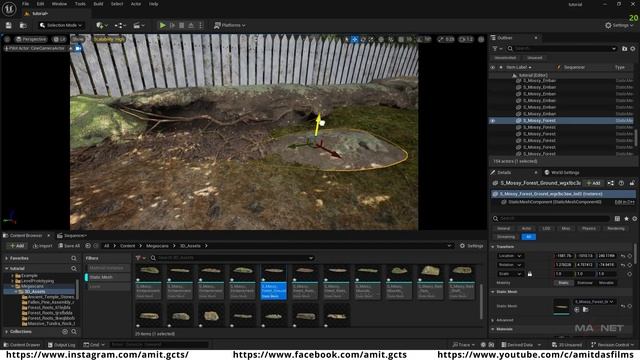Click the Skip/advance frame play button
Viewport: 640px width, 360px height.
pos(172,25)
